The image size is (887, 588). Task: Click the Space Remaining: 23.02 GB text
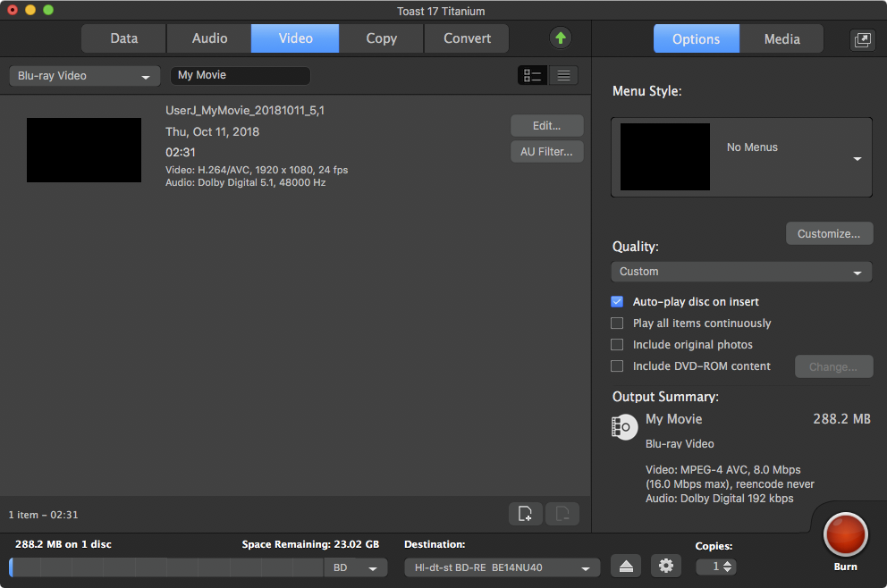click(x=310, y=544)
